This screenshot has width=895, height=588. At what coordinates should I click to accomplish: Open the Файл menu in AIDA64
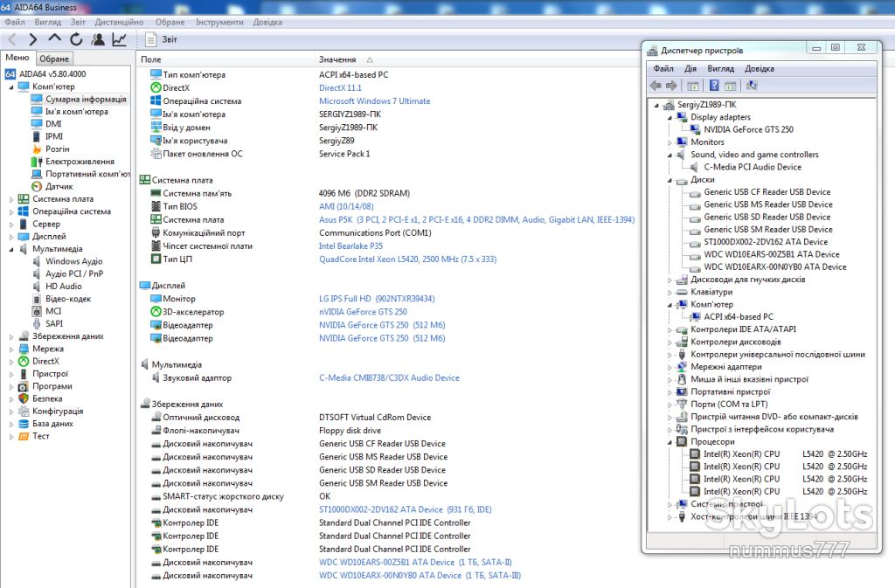click(x=15, y=22)
